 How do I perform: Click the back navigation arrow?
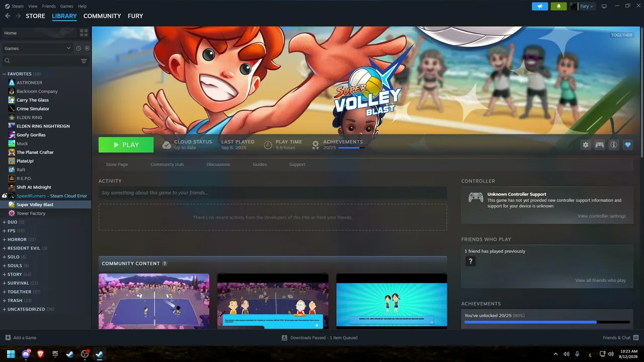[8, 16]
